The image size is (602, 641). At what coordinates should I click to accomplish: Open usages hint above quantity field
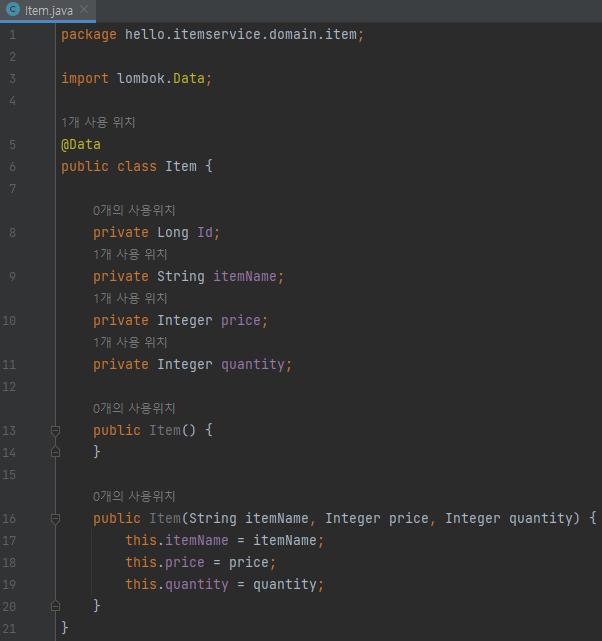130,342
